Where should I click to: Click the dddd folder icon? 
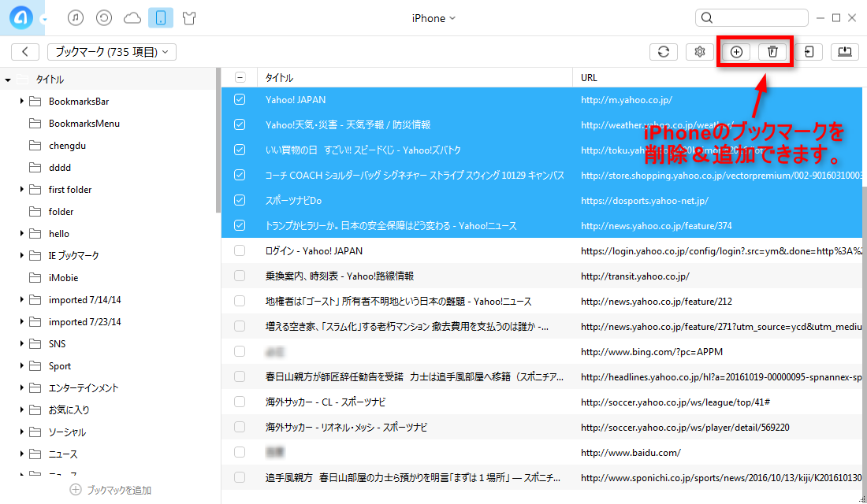pos(35,168)
